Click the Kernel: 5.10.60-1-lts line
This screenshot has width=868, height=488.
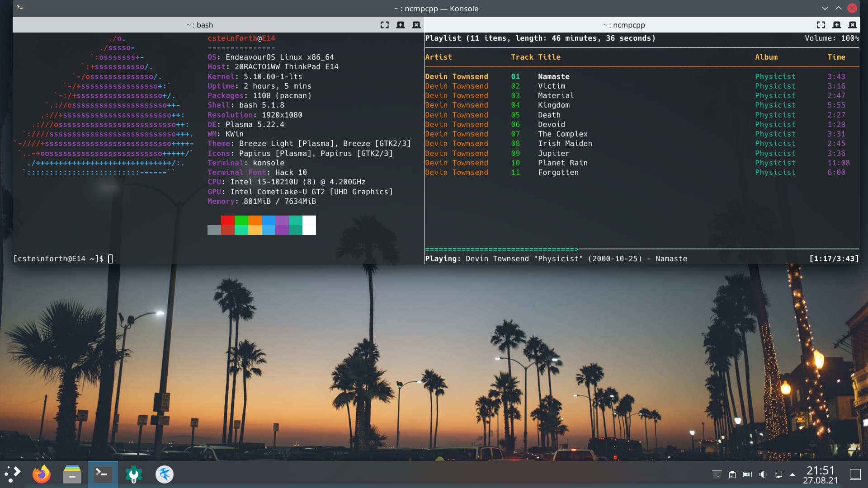pos(255,76)
